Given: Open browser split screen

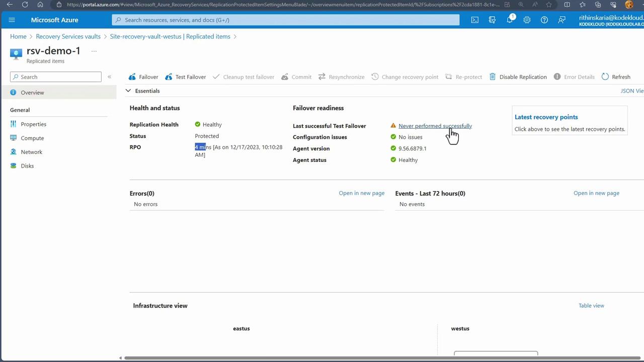Looking at the screenshot, I should [567, 5].
